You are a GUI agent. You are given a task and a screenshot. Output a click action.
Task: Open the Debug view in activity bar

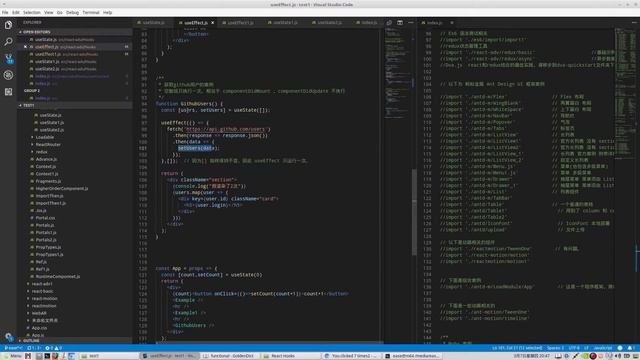(x=8, y=75)
